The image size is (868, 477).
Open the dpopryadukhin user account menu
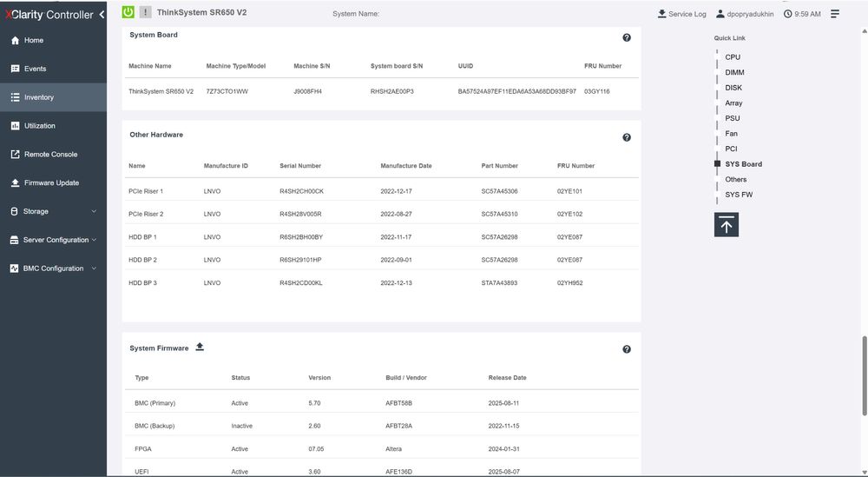(x=745, y=14)
